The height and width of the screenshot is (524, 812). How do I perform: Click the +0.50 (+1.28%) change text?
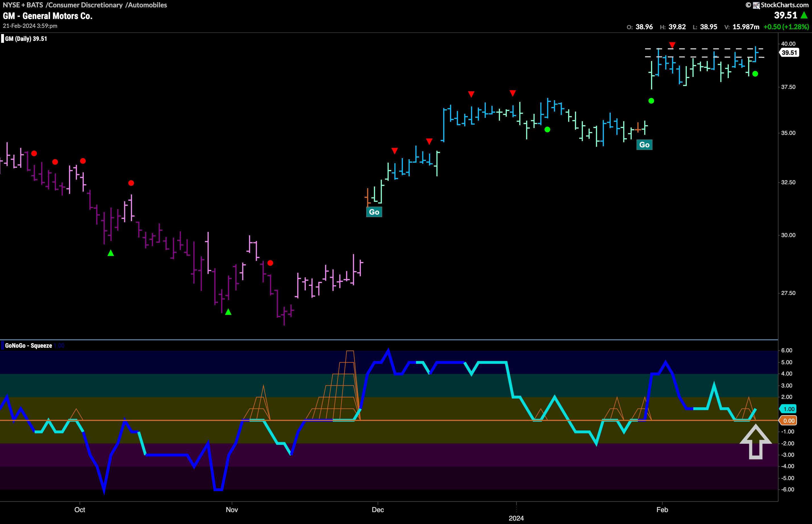[786, 27]
